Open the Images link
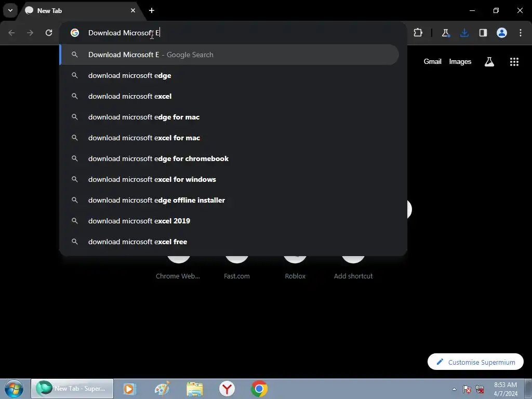 pos(460,61)
